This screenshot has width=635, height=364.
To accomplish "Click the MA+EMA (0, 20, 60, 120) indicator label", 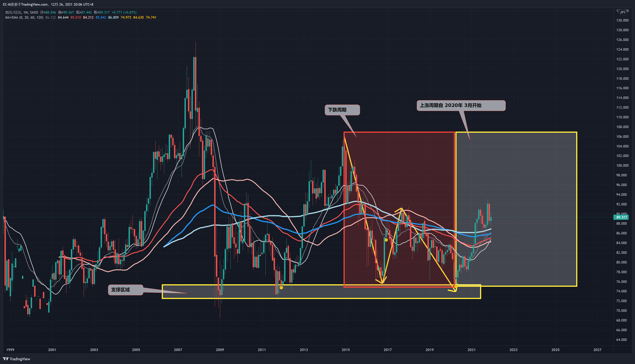I will pyautogui.click(x=24, y=17).
